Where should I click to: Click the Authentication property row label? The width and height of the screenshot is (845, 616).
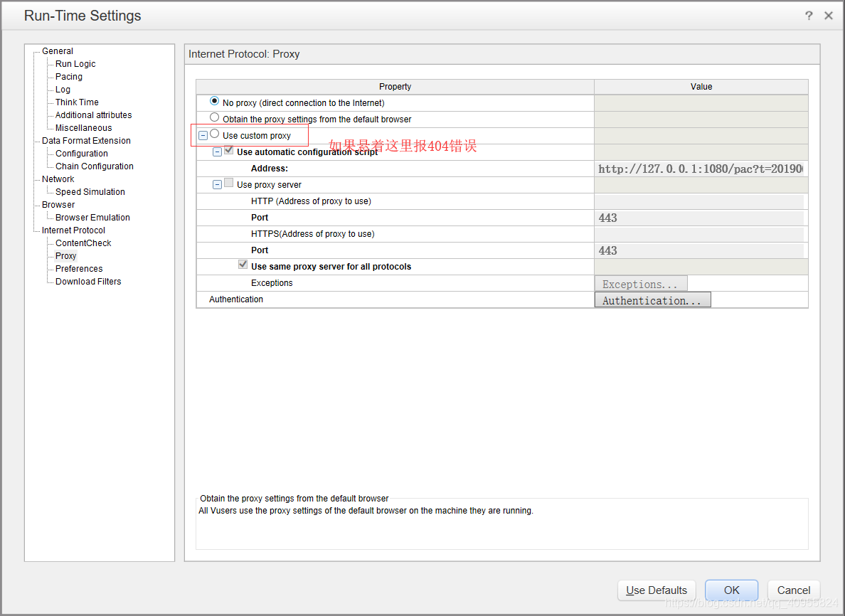tap(236, 299)
